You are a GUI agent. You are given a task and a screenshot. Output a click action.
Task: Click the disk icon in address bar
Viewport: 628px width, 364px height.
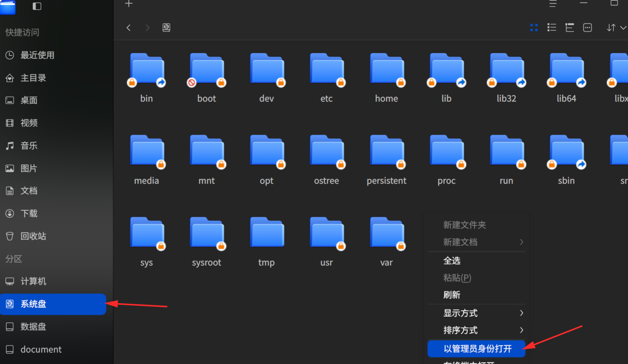click(x=166, y=28)
